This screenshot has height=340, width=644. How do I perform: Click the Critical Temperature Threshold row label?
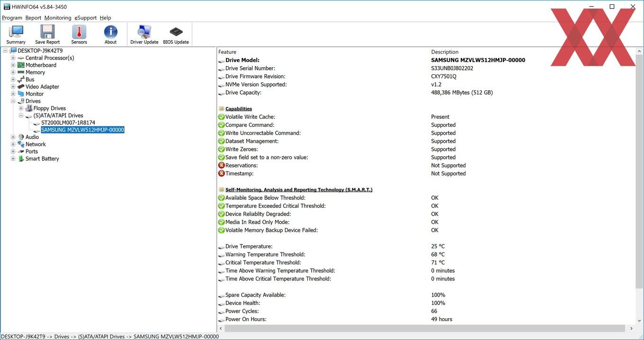263,262
